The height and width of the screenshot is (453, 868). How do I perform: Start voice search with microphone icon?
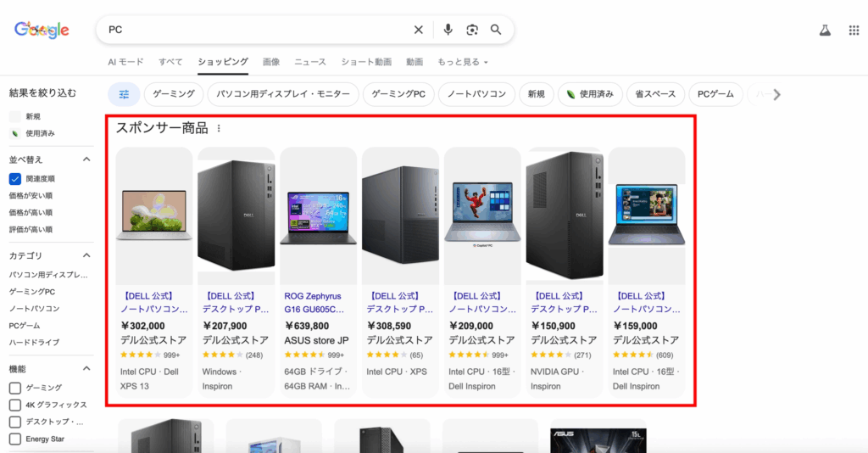click(448, 30)
